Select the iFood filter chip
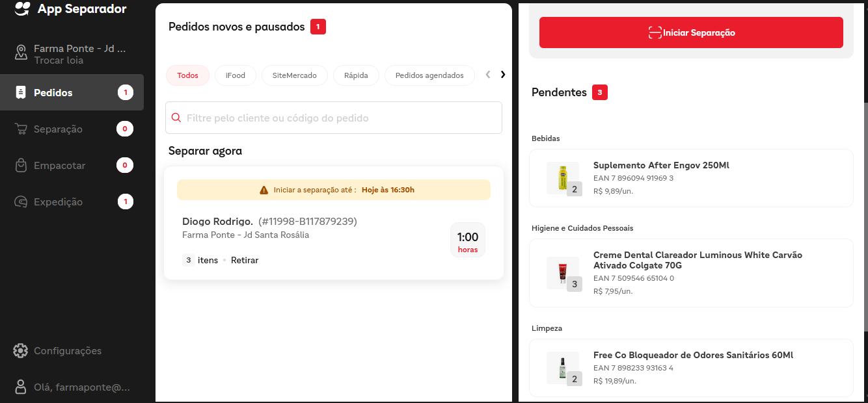 pos(236,75)
